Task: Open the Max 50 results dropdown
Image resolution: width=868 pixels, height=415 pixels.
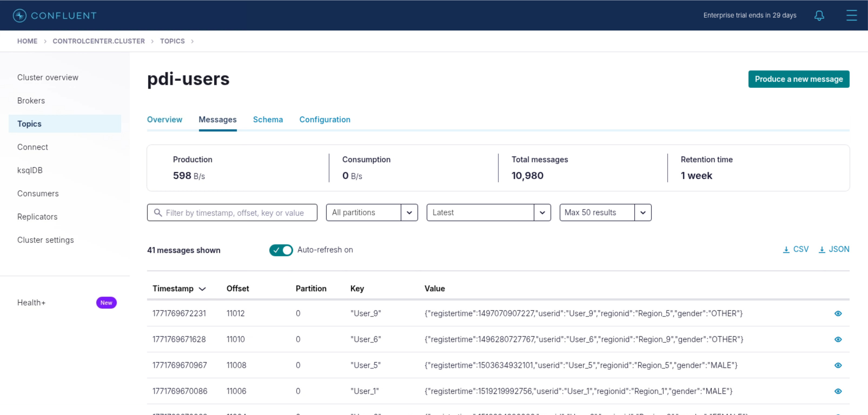Action: click(642, 212)
